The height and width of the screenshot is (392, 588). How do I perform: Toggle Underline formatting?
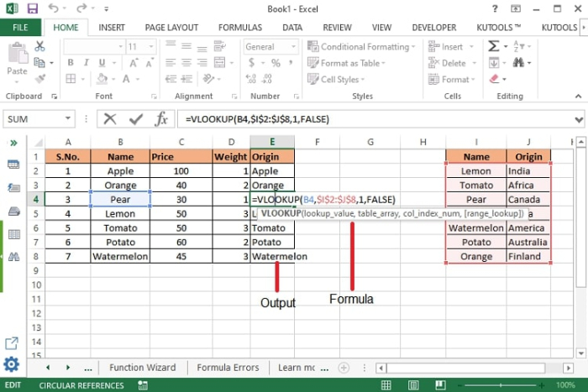(102, 63)
